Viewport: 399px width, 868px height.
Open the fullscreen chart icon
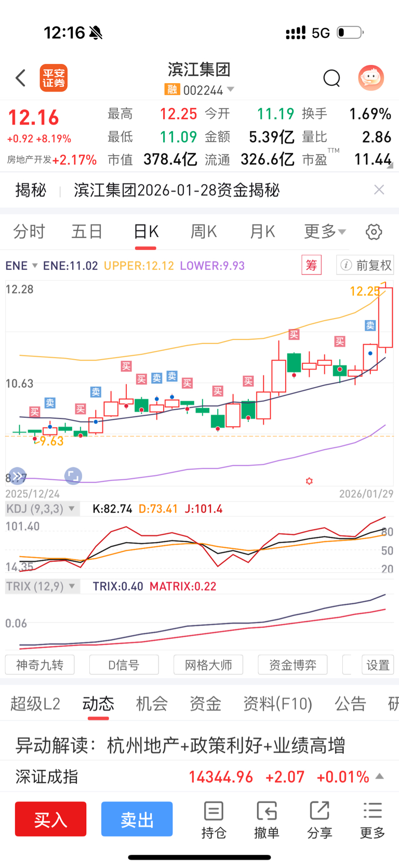(73, 476)
